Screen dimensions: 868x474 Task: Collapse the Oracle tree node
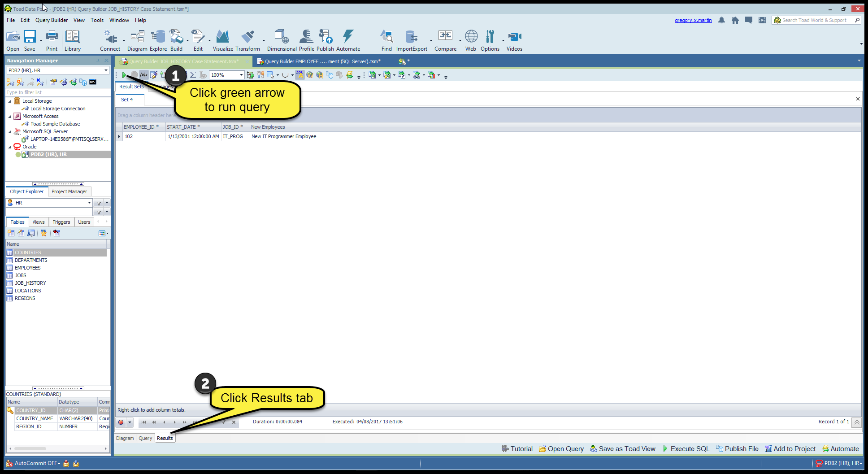9,147
